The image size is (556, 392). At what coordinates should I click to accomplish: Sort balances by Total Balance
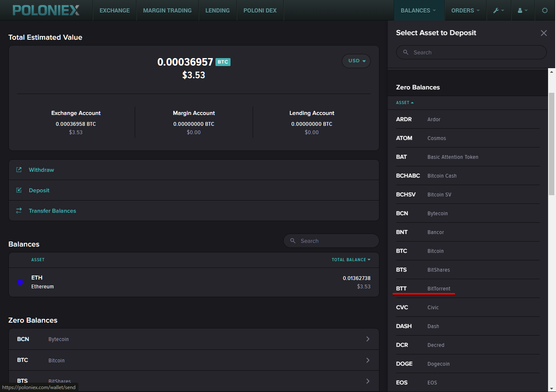point(351,260)
